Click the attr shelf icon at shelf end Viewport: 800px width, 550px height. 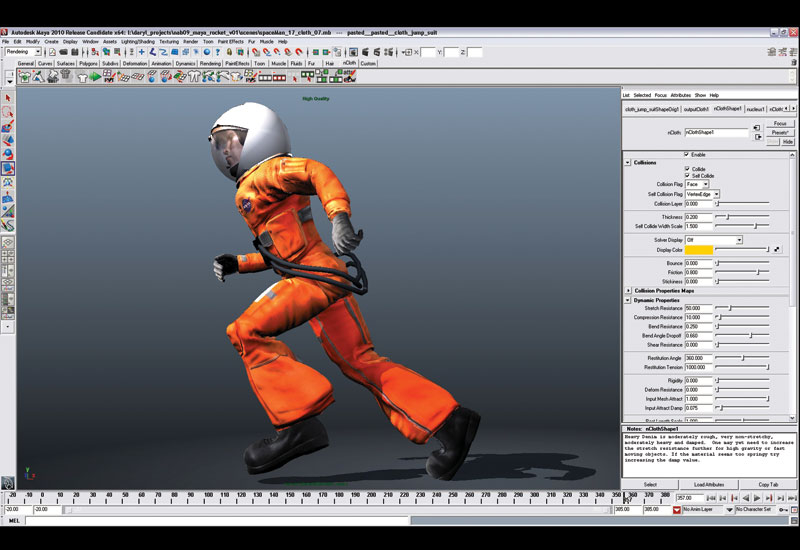tap(349, 77)
